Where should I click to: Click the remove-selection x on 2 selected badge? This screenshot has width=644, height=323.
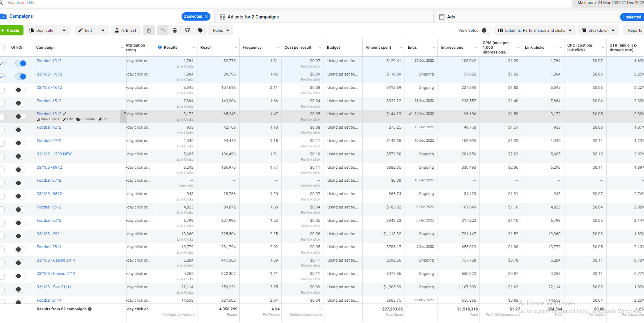[206, 16]
